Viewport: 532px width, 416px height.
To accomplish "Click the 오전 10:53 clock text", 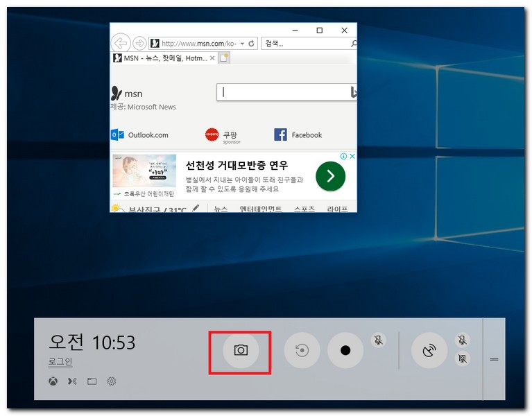I will pyautogui.click(x=92, y=342).
